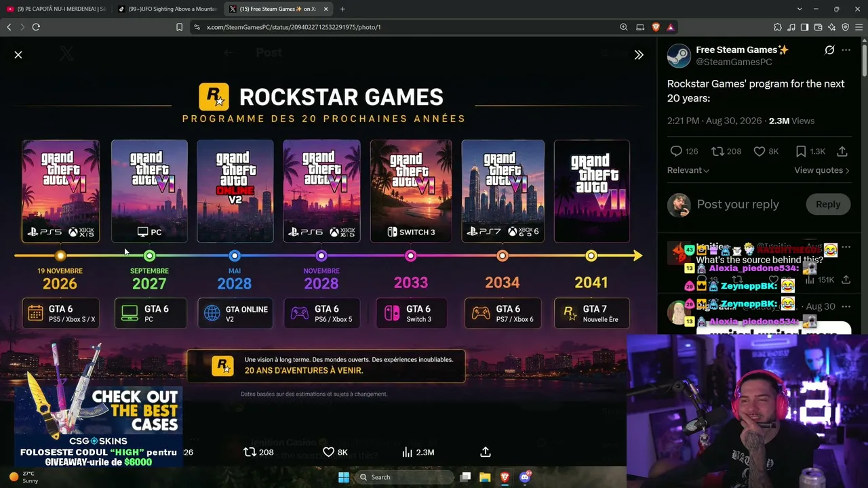Image resolution: width=868 pixels, height=488 pixels.
Task: Open the 27°C Sunny weather widget
Action: pos(24,477)
